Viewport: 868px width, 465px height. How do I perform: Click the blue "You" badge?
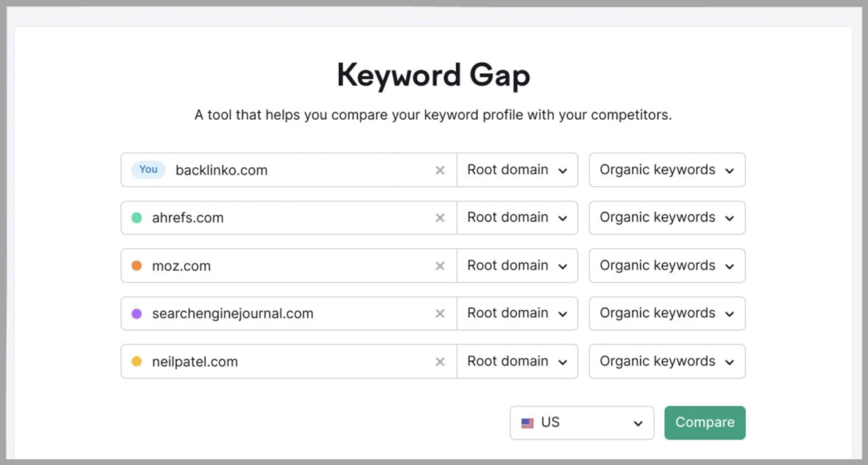click(149, 170)
